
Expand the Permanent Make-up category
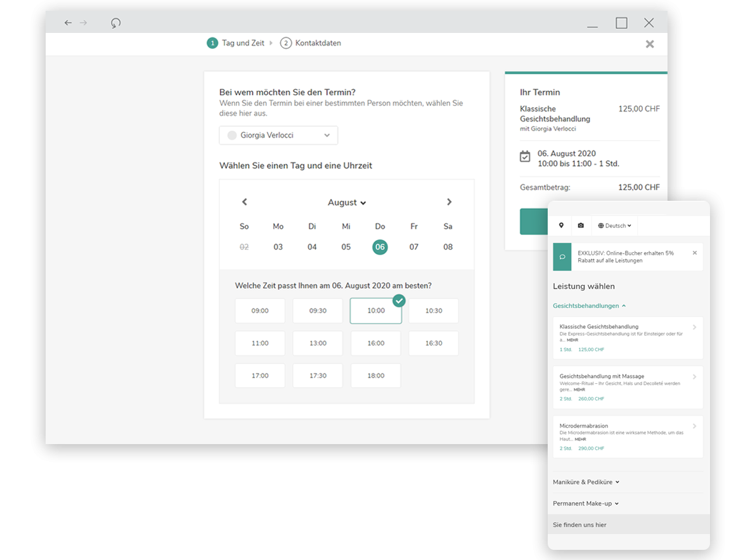pyautogui.click(x=586, y=504)
